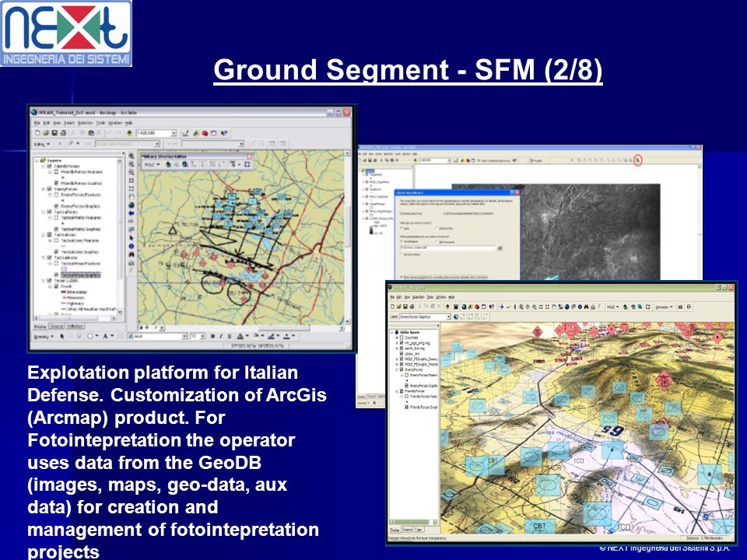Toggle the Countries checkbox in ArcGlobe layers
The height and width of the screenshot is (560, 747).
(402, 338)
